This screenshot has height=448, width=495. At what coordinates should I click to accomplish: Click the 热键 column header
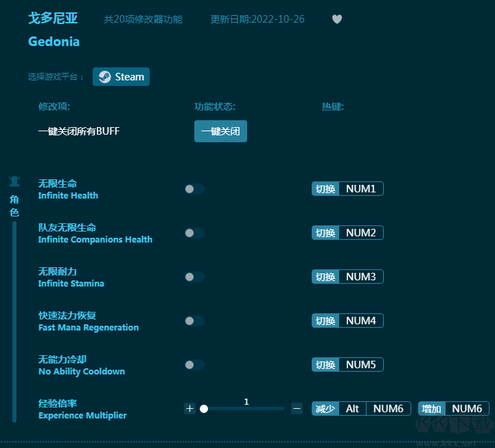point(333,107)
